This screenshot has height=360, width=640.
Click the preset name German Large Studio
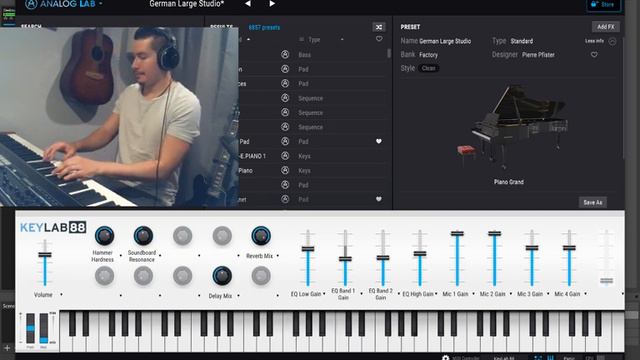point(445,41)
